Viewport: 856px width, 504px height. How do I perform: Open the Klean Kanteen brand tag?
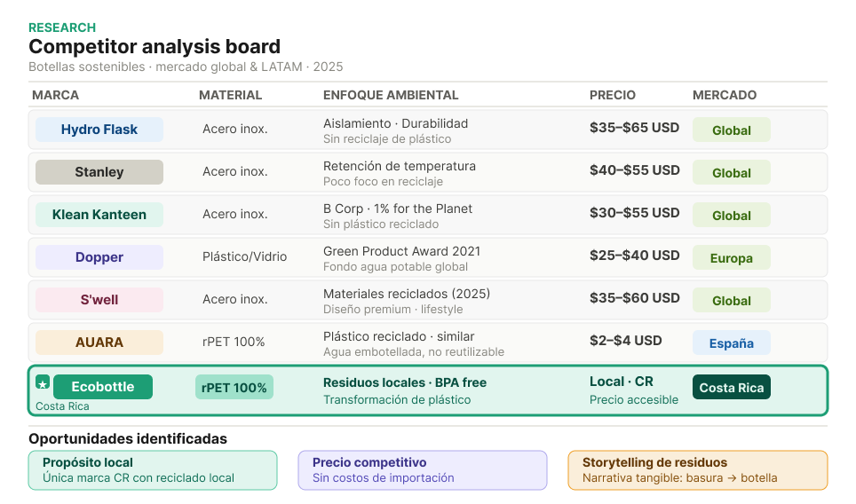pos(99,215)
